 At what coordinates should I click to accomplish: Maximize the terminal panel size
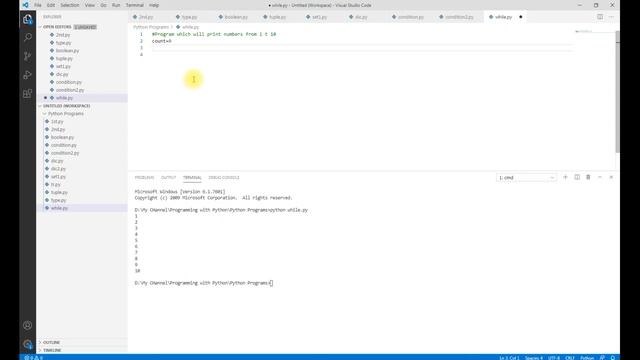(600, 177)
